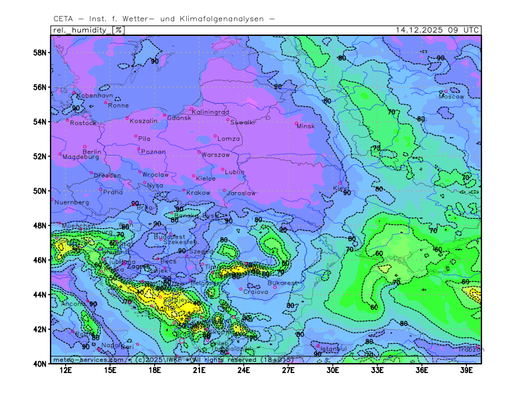532x399 pixels.
Task: Click the Rostock city label
Action: (83, 123)
